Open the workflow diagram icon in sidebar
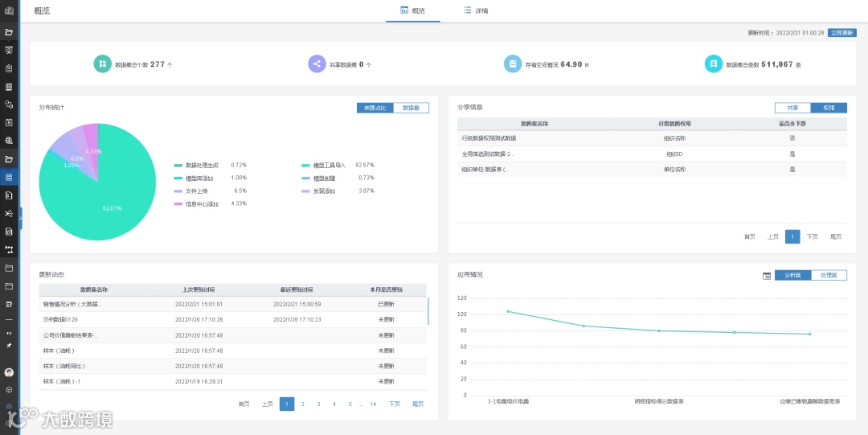868x435 pixels. click(9, 249)
